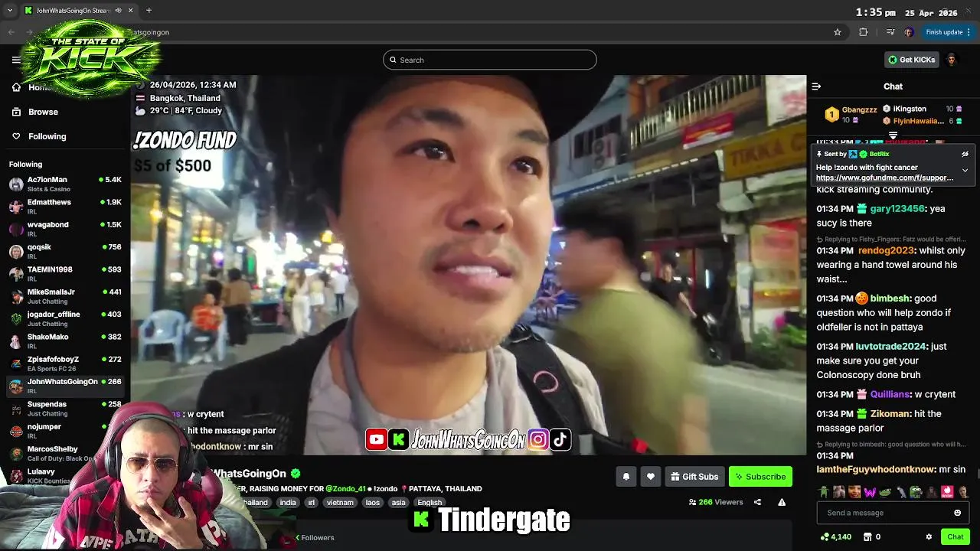Screen dimensions: 980x551
Task: Open jogador_offline channel from sidebar
Action: point(65,318)
